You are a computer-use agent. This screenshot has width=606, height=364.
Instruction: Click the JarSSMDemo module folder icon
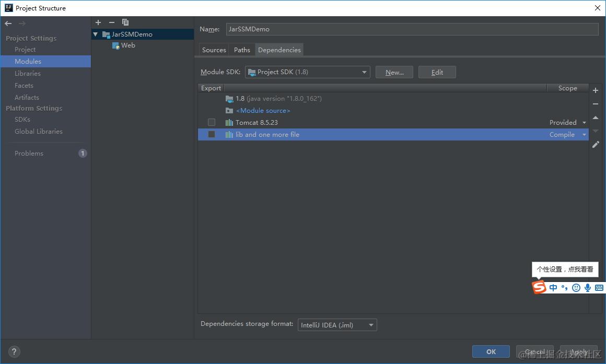tap(106, 34)
